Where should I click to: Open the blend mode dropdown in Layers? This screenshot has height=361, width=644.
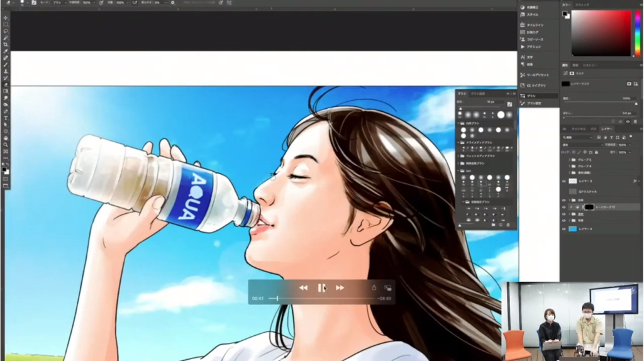click(582, 145)
